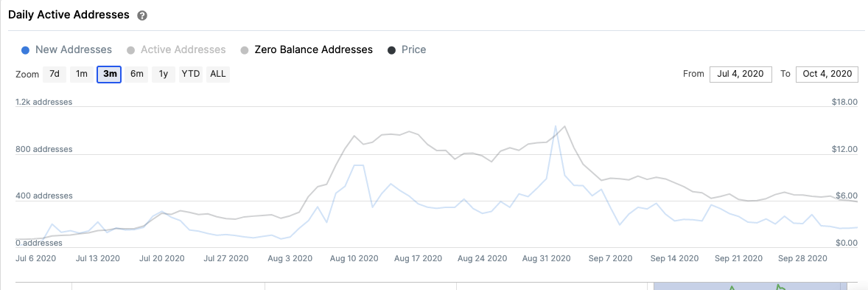Choose the YTD zoom range
Image resolution: width=868 pixels, height=290 pixels.
(x=191, y=74)
